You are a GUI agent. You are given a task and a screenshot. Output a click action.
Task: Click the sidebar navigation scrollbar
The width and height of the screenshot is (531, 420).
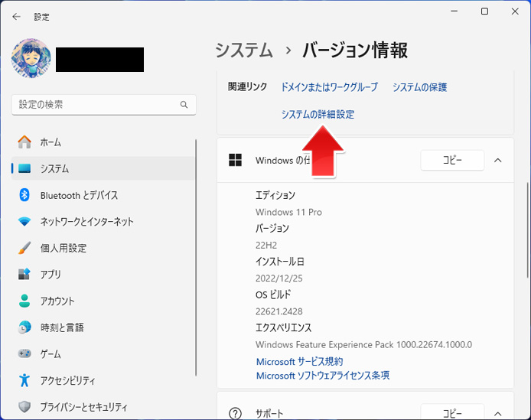pyautogui.click(x=196, y=257)
